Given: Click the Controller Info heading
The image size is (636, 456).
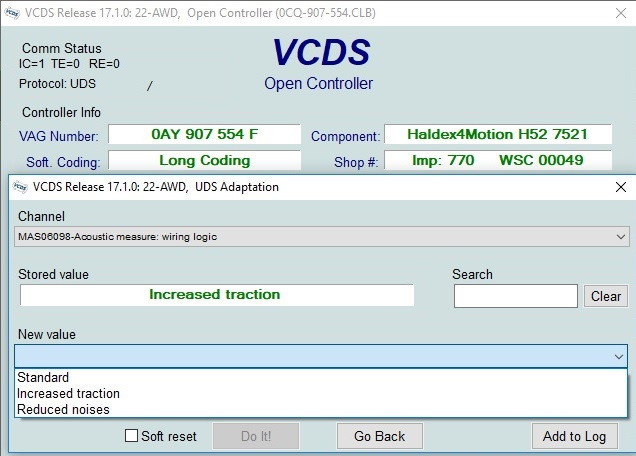Looking at the screenshot, I should click(x=61, y=112).
